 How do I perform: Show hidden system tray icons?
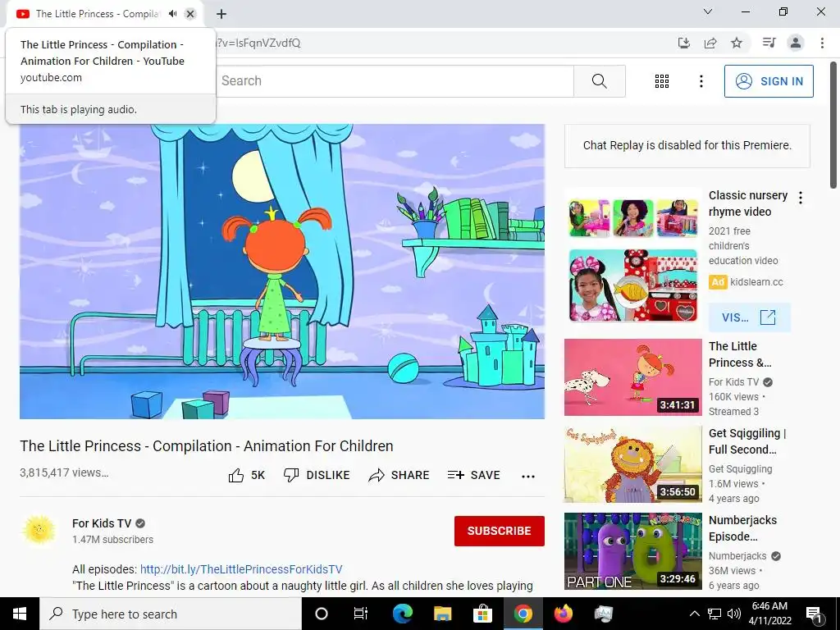pyautogui.click(x=694, y=614)
